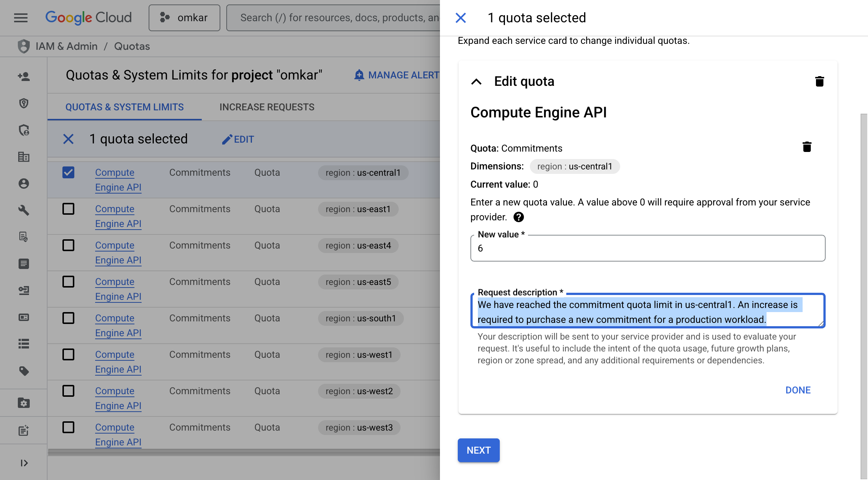Select the us-west2 quota row checkbox
The image size is (868, 480).
(x=68, y=391)
